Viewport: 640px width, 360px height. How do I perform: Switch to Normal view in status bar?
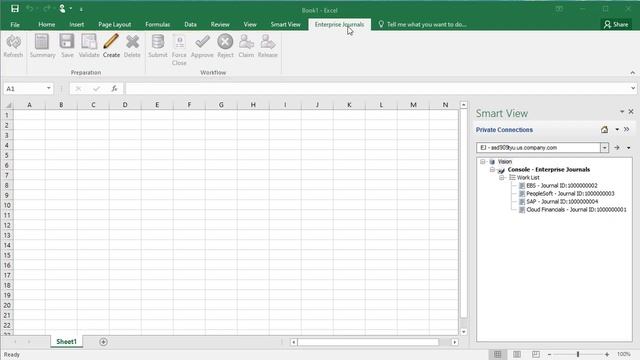coord(498,354)
